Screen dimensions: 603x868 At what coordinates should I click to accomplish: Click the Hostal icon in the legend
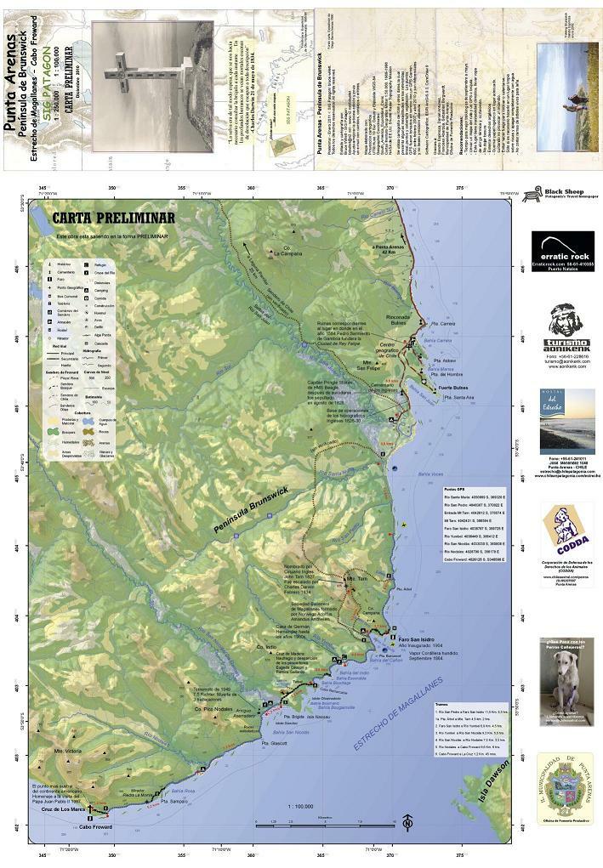pos(50,329)
